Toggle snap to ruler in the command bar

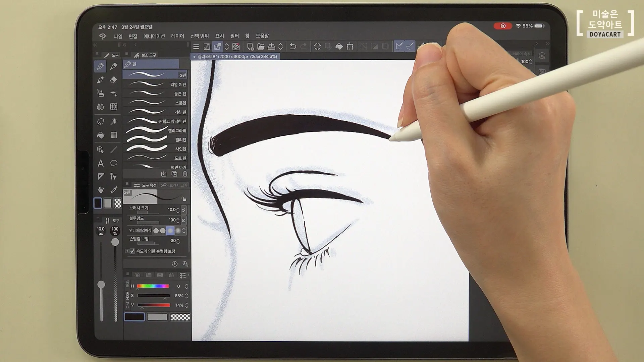point(399,46)
